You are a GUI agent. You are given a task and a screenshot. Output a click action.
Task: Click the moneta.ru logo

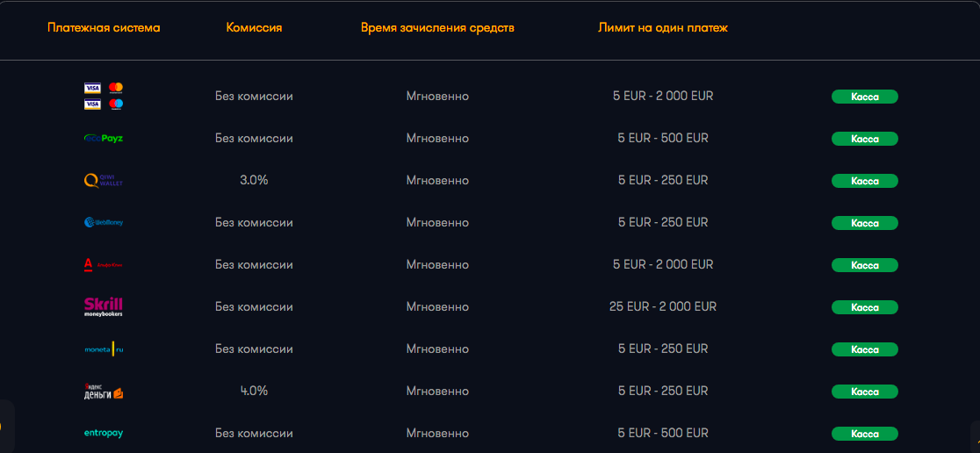[x=104, y=349]
